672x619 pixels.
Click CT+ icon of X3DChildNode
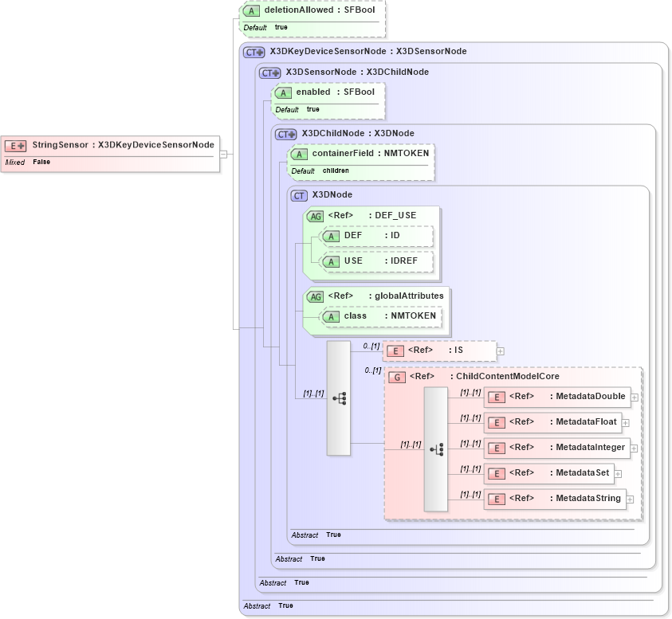(x=286, y=135)
